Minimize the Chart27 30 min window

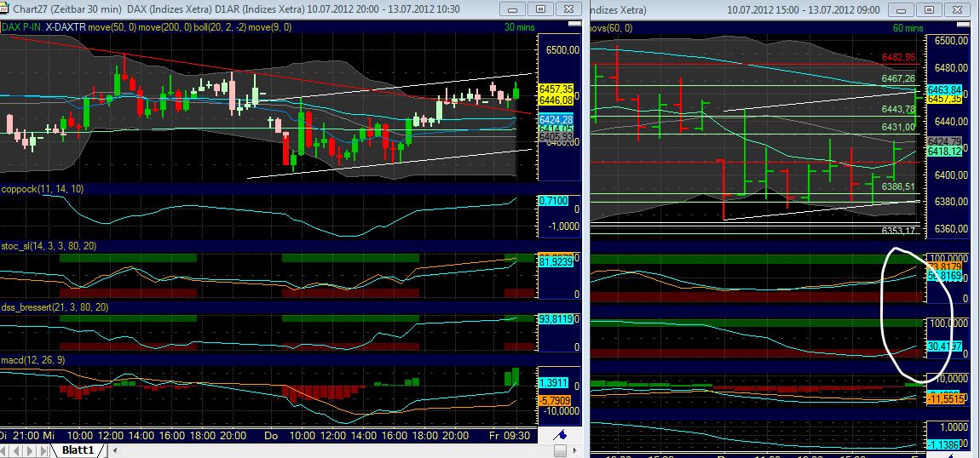point(513,9)
